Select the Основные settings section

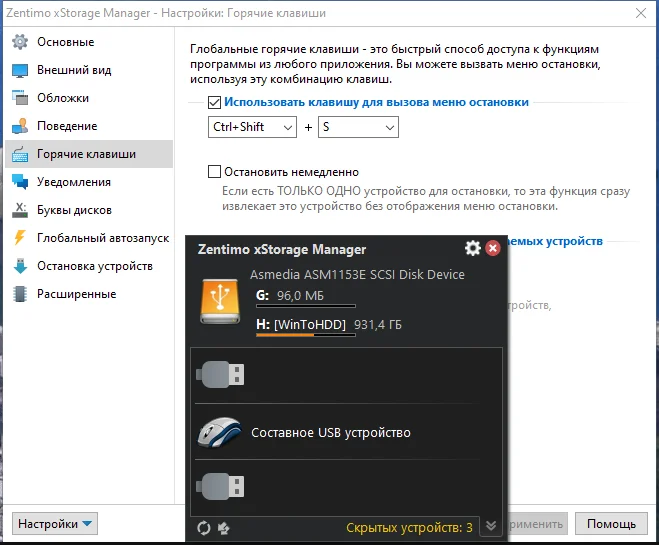[x=89, y=42]
